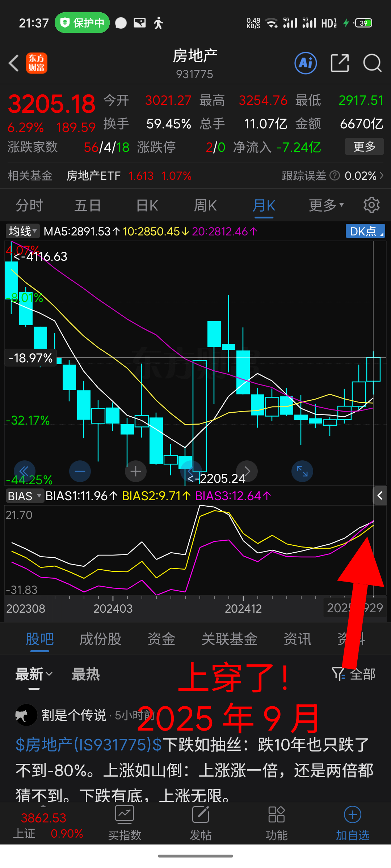Expand chart to fullscreen icon
This screenshot has height=868, width=391.
(302, 471)
